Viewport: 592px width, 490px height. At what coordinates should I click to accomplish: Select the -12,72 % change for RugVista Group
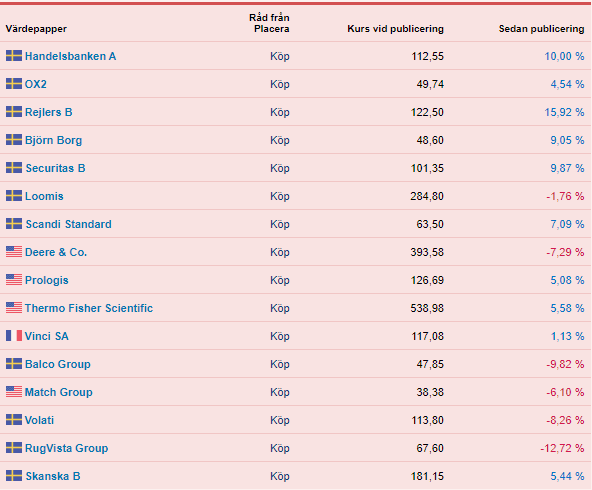click(562, 448)
